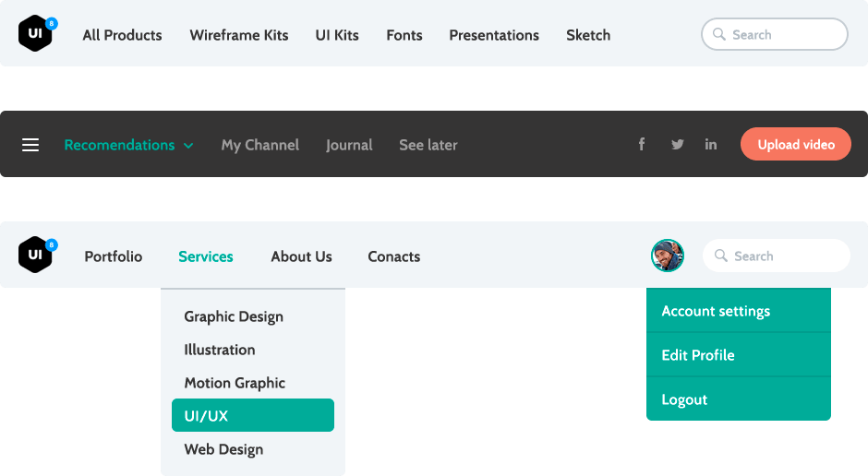868x476 pixels.
Task: Collapse the Services dropdown menu
Action: pyautogui.click(x=205, y=256)
